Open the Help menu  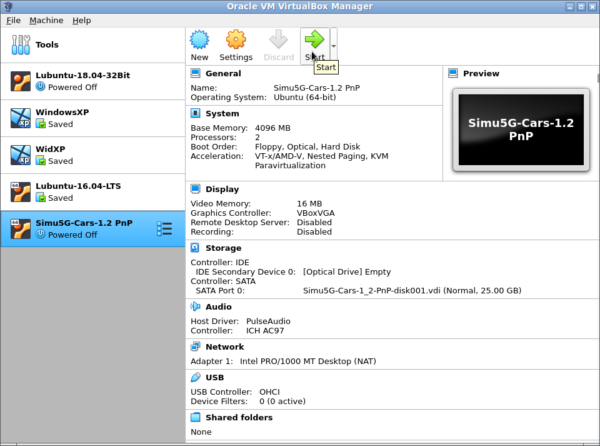pos(82,20)
